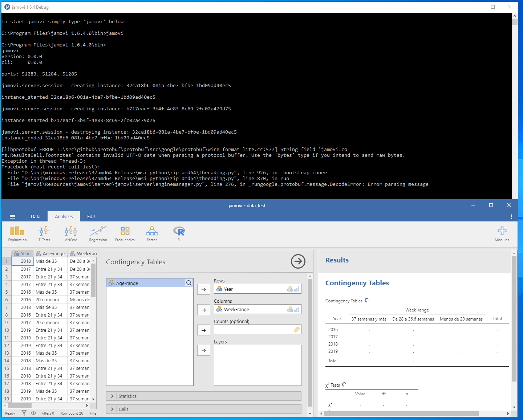Click cell 2018 in the first row

pyautogui.click(x=23, y=261)
